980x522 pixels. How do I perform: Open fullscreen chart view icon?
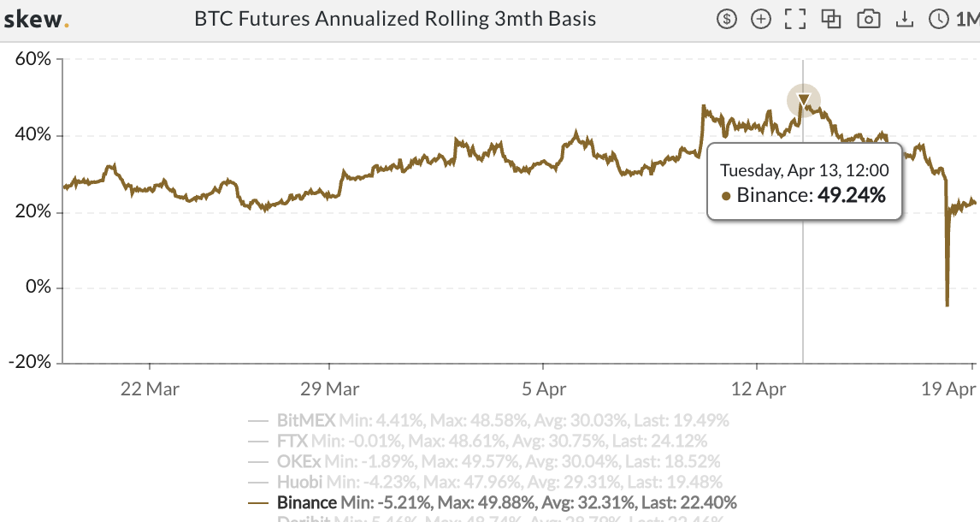point(795,20)
